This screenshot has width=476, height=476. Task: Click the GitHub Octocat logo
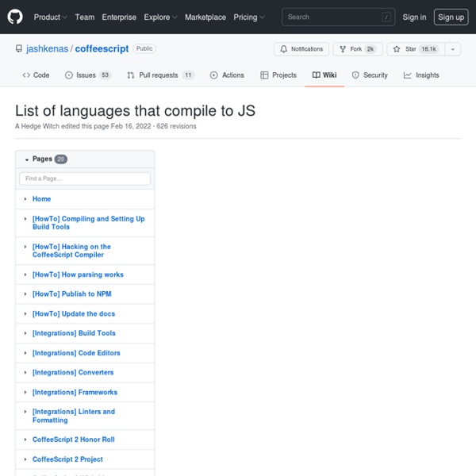point(15,17)
